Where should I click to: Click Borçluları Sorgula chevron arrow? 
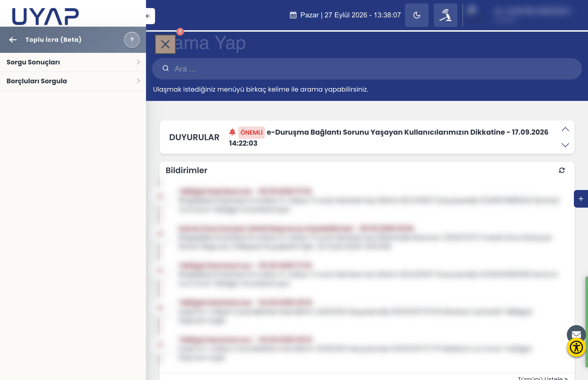(x=138, y=81)
